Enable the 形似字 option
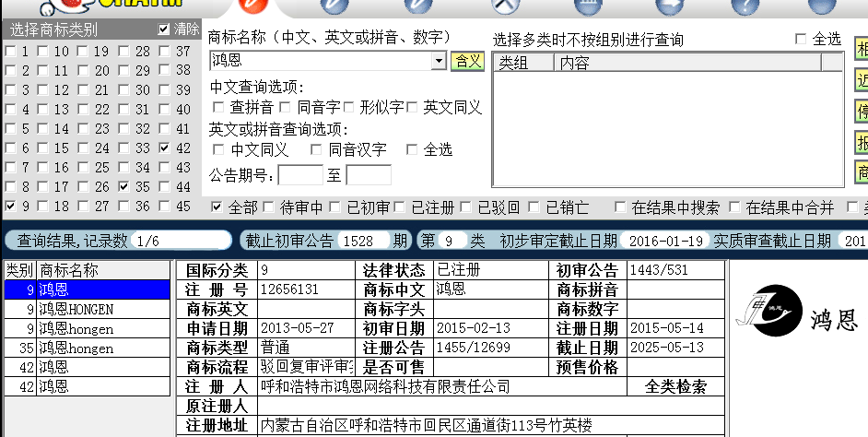Viewport: 868px width, 437px height. pyautogui.click(x=348, y=107)
